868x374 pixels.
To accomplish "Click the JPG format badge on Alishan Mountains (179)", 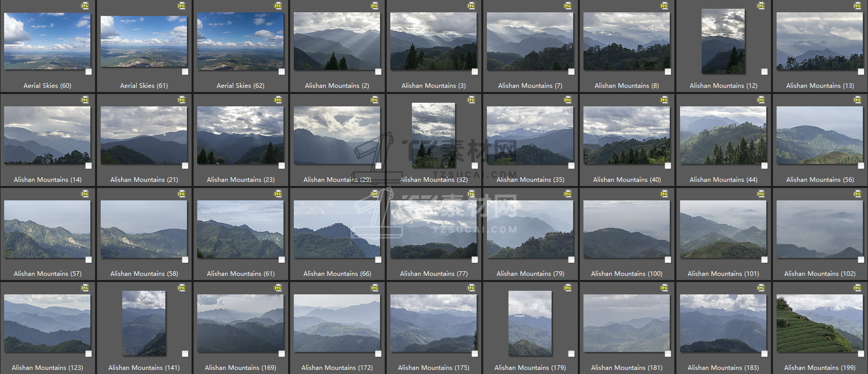I will [568, 288].
